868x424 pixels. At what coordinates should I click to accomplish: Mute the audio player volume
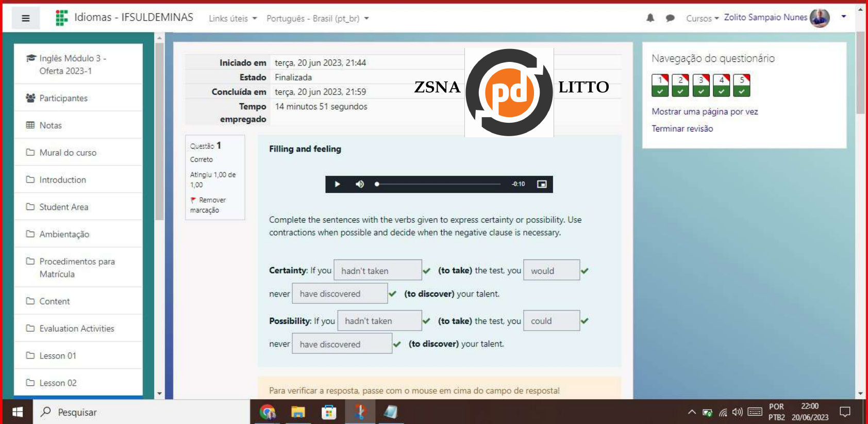pyautogui.click(x=360, y=184)
